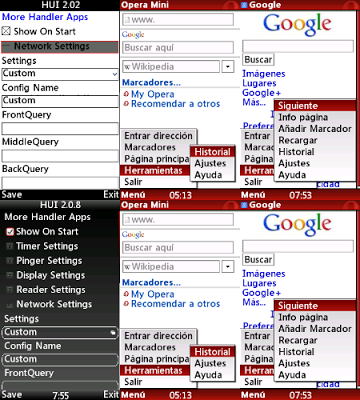360x400 pixels.
Task: Open Más... link in lower Google page
Action: click(254, 303)
